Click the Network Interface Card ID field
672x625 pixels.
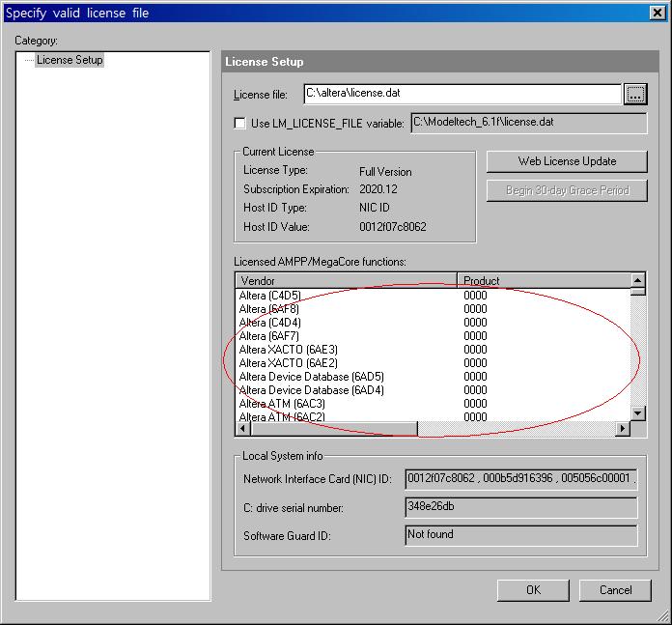pos(520,478)
